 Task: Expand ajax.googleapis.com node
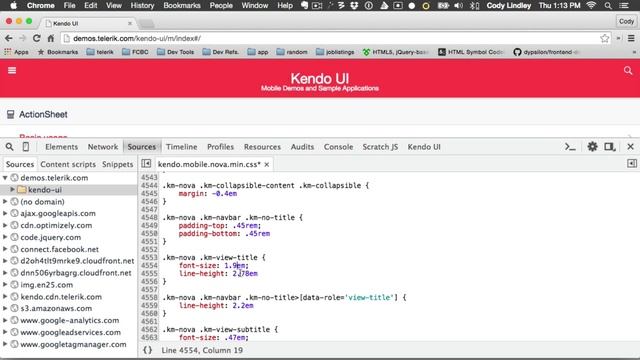5,213
